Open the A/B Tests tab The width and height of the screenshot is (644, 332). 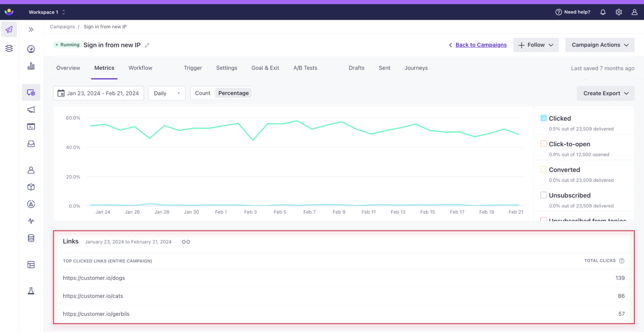tap(305, 68)
